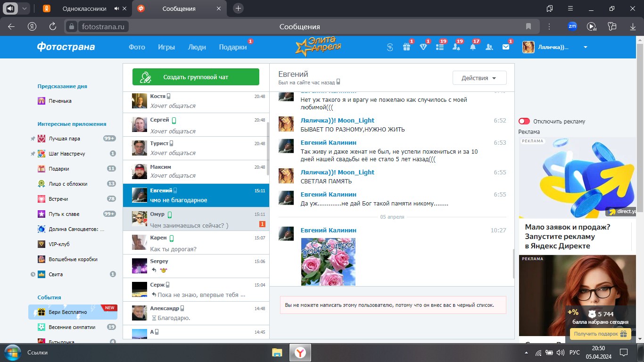This screenshot has width=644, height=362.
Task: Open the chat with Карен
Action: (x=196, y=243)
